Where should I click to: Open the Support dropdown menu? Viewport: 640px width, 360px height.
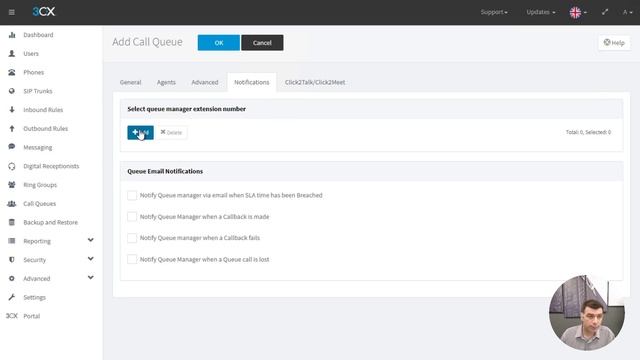click(494, 12)
